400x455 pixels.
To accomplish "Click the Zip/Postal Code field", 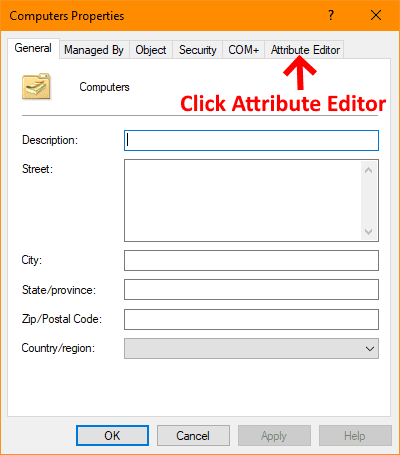I will pyautogui.click(x=251, y=319).
